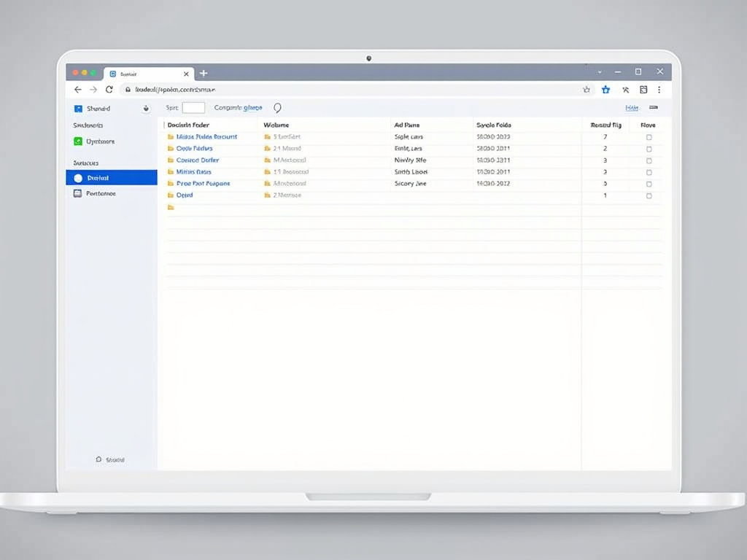Image resolution: width=747 pixels, height=560 pixels.
Task: Bookmark the page with the star icon
Action: (587, 90)
